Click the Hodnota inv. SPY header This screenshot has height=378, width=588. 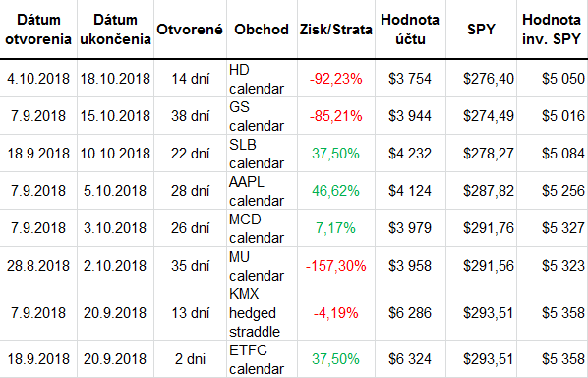[552, 30]
